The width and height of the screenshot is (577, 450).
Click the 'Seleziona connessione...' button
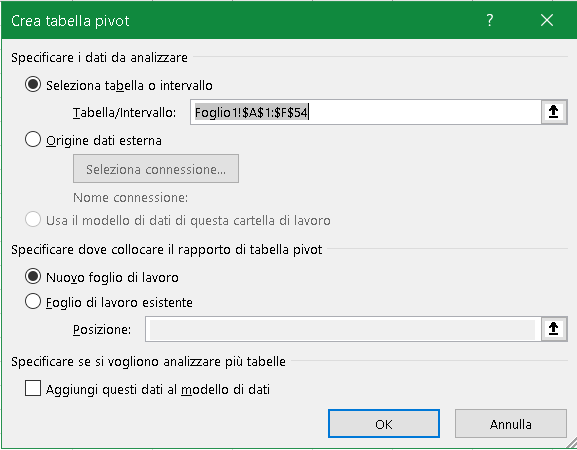click(156, 169)
